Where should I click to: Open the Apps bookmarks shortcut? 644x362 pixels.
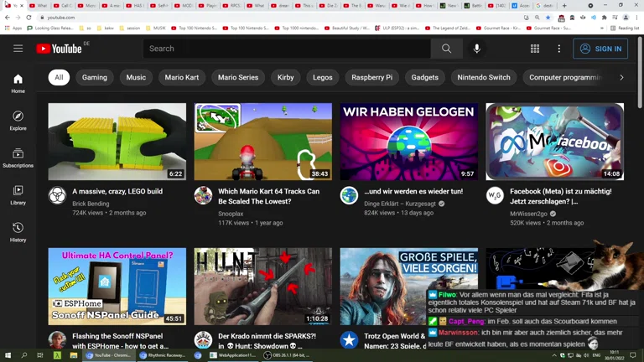[13, 28]
